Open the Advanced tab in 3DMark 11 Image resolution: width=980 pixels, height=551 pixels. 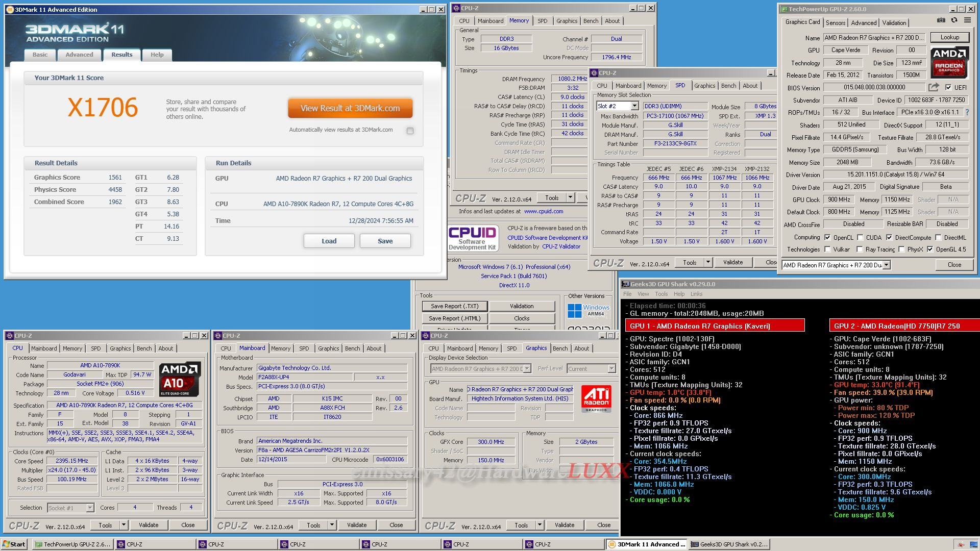click(x=79, y=55)
